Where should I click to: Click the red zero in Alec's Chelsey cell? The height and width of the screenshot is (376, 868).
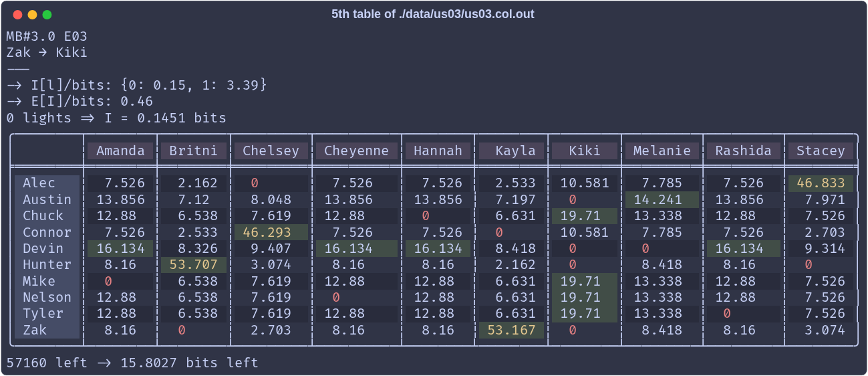tap(255, 183)
